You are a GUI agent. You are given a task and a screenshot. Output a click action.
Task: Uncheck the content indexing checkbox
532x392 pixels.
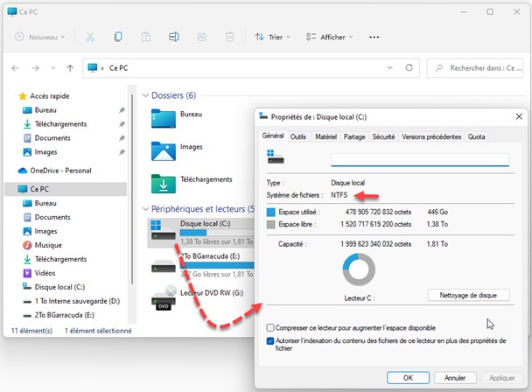point(270,339)
